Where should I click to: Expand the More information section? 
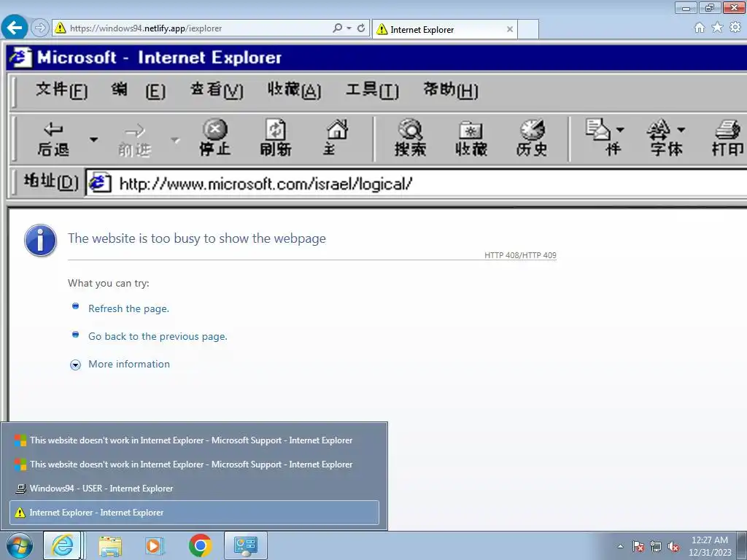[x=75, y=365]
